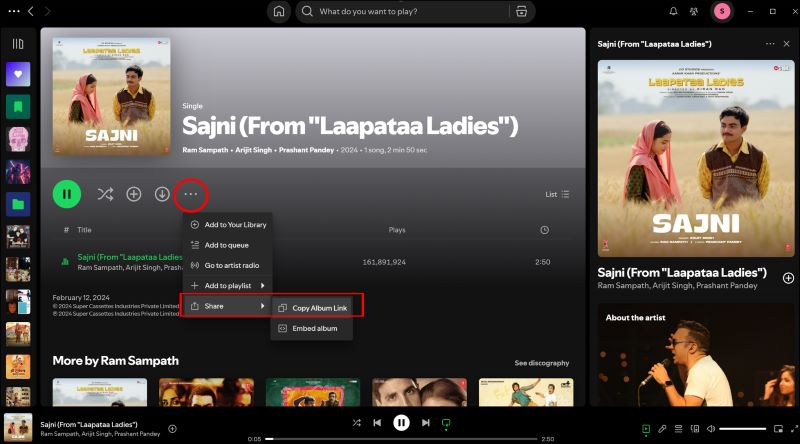Viewport: 800px width, 444px height.
Task: Go back with the left arrow
Action: 31,11
